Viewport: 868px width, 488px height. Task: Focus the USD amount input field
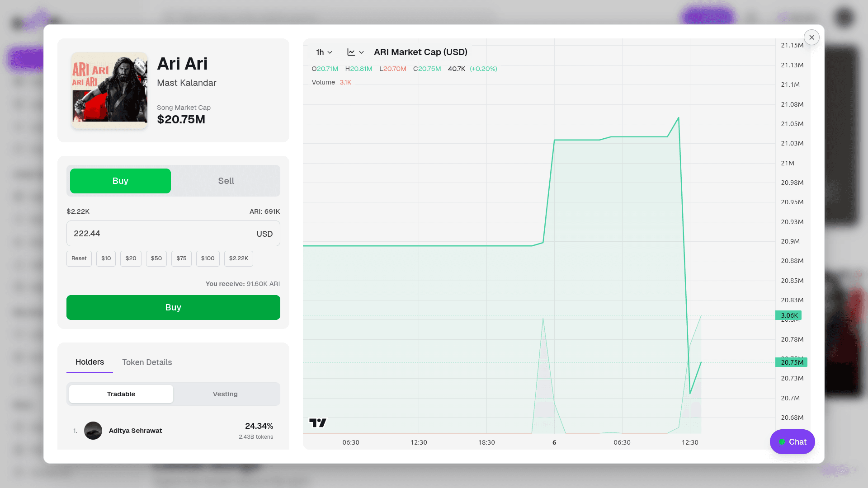click(173, 234)
